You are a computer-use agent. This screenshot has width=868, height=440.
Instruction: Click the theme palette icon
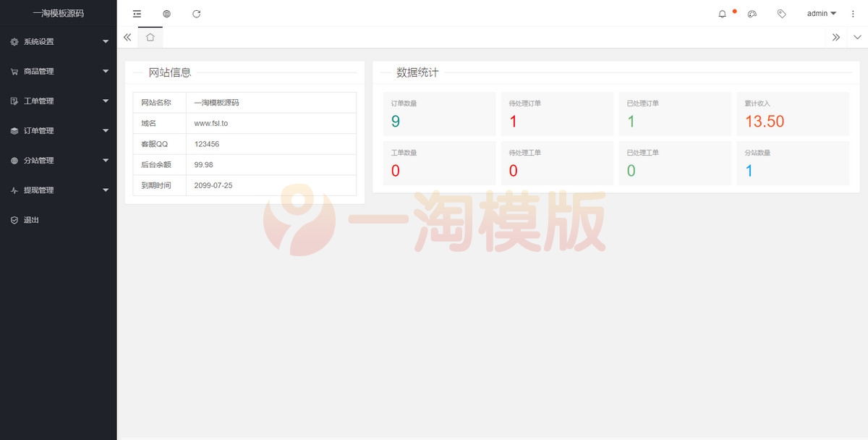point(752,13)
